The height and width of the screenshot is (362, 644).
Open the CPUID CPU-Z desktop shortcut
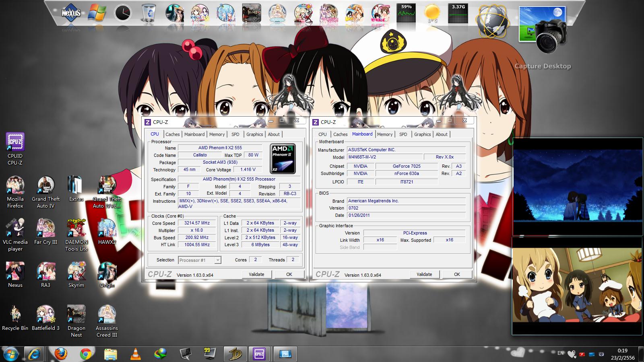click(15, 149)
